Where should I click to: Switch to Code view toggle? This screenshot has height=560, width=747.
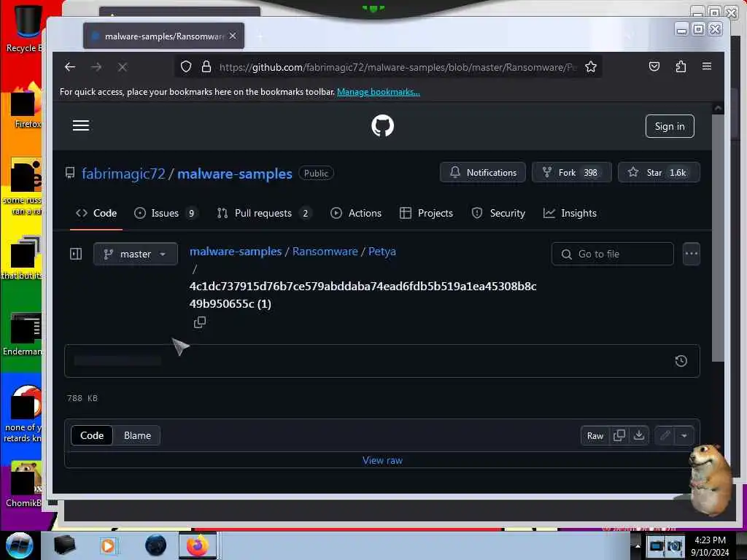click(x=92, y=435)
